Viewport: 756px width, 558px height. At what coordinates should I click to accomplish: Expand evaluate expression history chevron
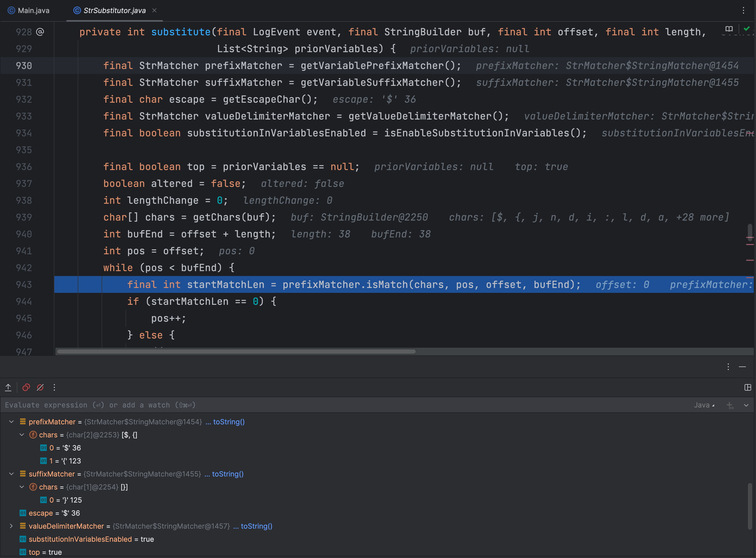746,405
